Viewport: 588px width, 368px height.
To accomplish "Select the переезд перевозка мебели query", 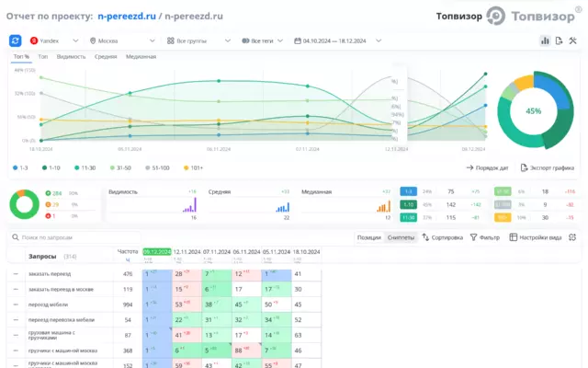I will tap(62, 320).
